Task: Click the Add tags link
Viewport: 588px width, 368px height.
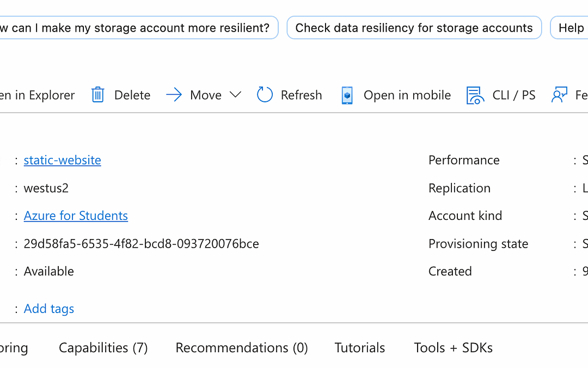Action: 49,309
